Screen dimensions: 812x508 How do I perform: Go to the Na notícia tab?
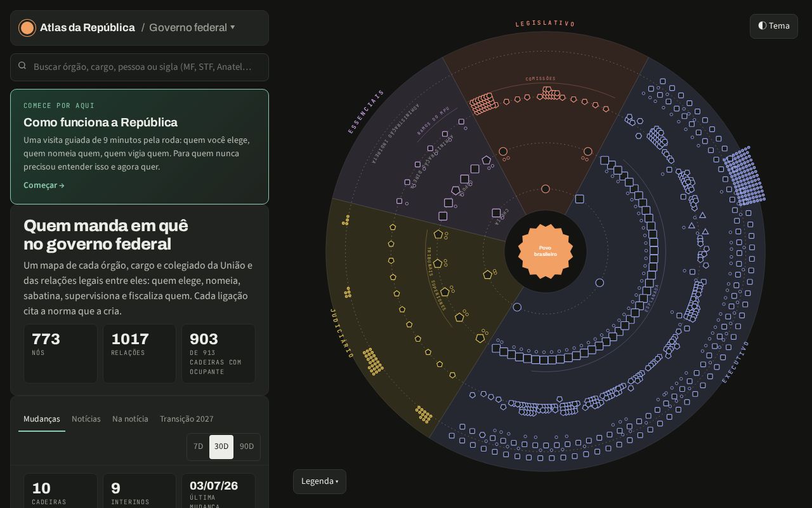(130, 419)
